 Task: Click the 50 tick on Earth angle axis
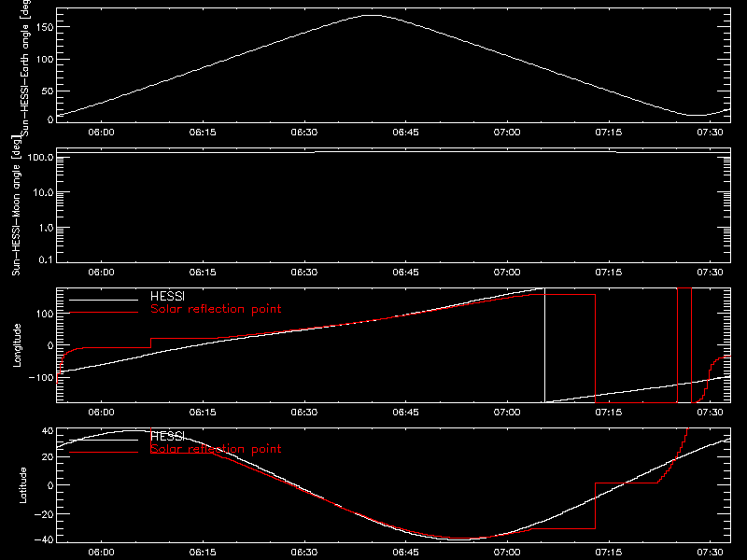pyautogui.click(x=48, y=91)
